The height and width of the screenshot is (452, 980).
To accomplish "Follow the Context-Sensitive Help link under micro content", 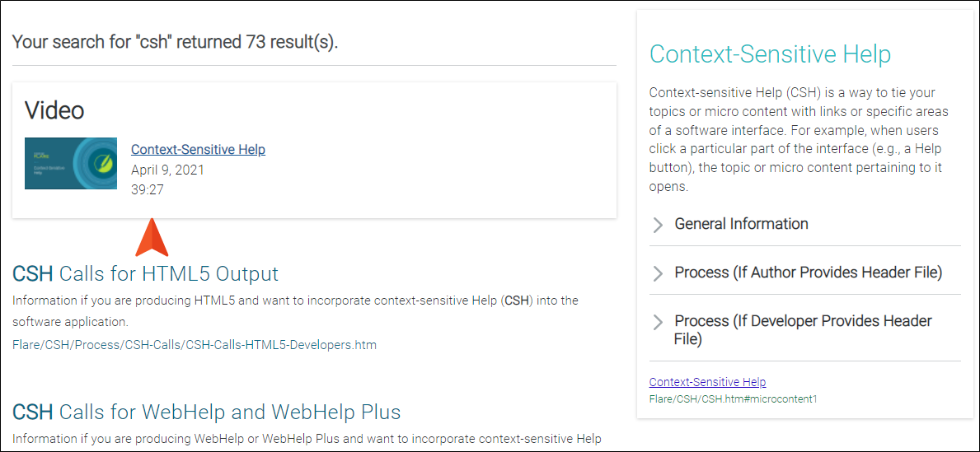I will (707, 382).
